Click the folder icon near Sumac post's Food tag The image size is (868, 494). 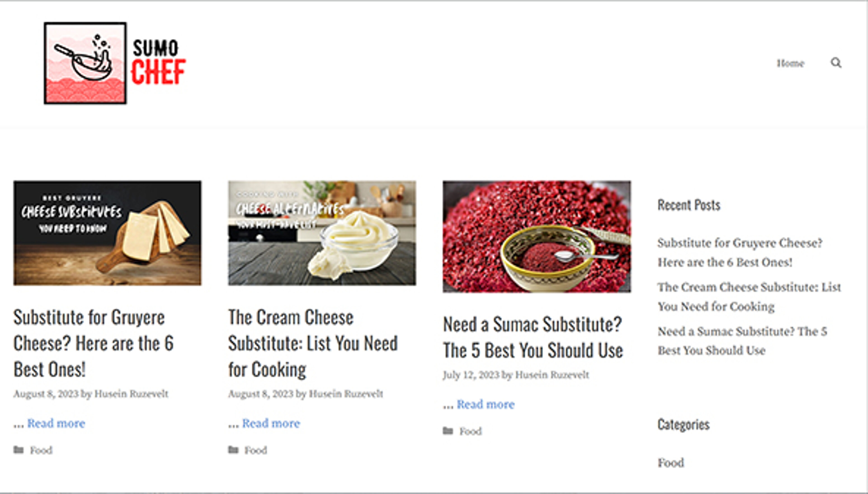click(448, 431)
